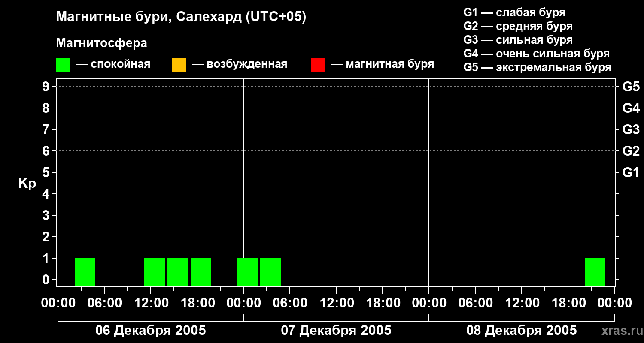This screenshot has width=644, height=343.
Task: Click the chart title 'Магнитные бури, Салехард (UTC+05)'
Action: [181, 17]
